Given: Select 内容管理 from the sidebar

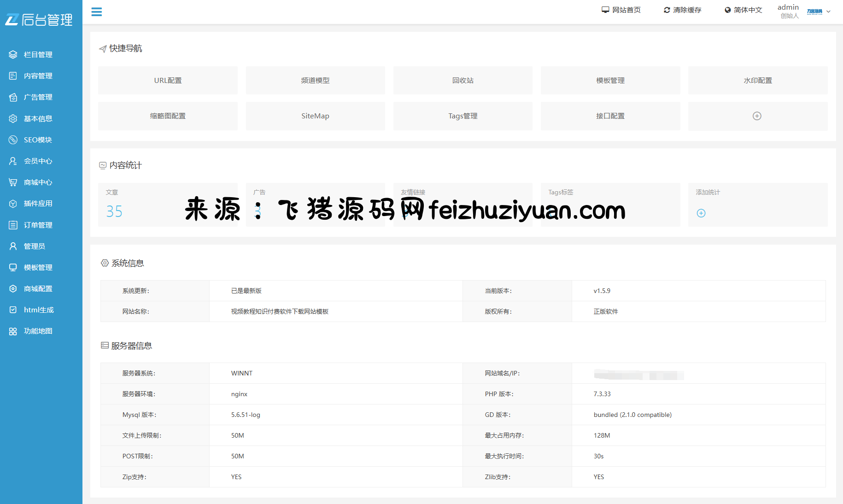Looking at the screenshot, I should click(x=38, y=76).
